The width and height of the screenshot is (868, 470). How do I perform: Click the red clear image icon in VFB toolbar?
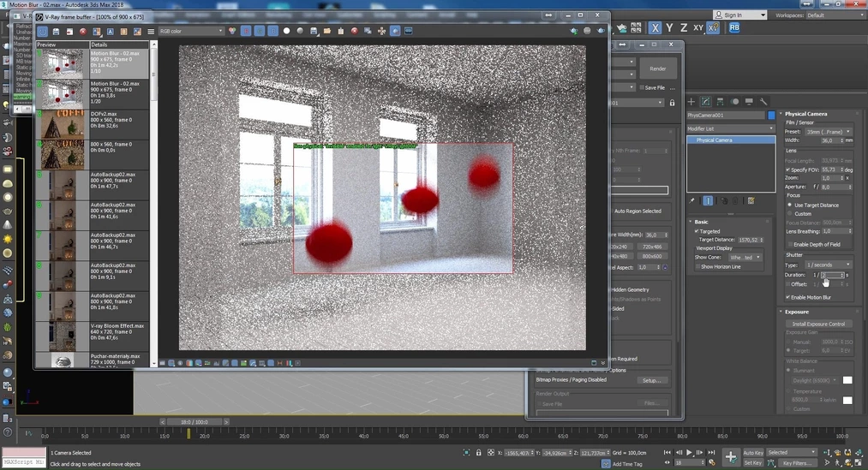[83, 32]
